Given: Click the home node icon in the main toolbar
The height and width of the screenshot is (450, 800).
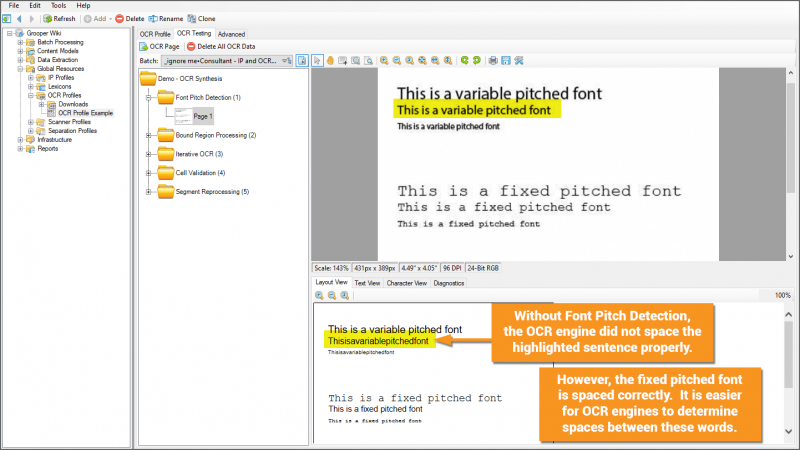Looking at the screenshot, I should pyautogui.click(x=7, y=19).
